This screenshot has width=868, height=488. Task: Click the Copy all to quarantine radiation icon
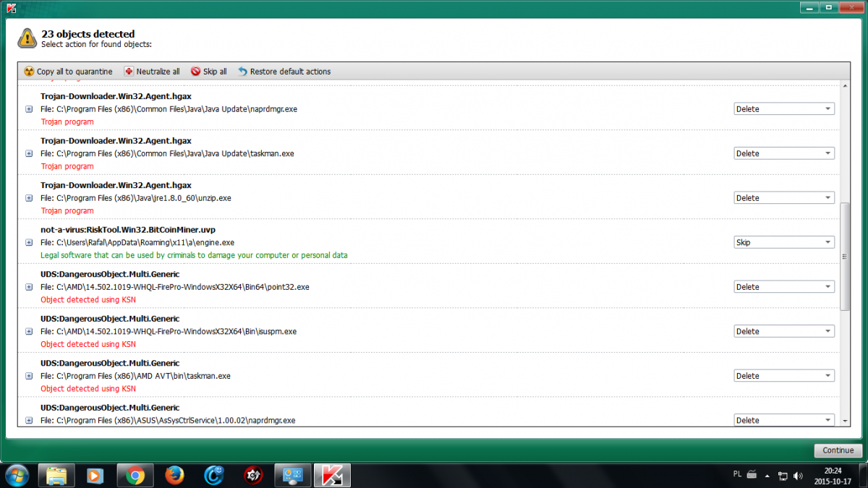pos(29,72)
